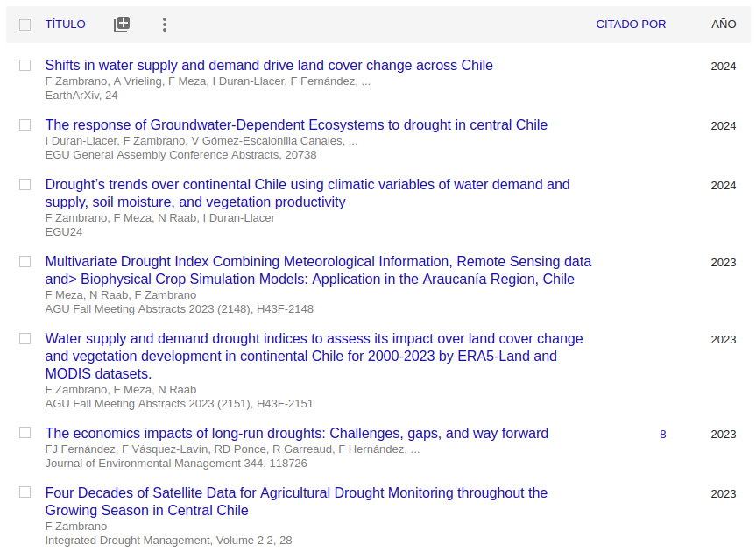The image size is (756, 552).
Task: Tick checkbox for Four Decades of Satellite Data
Action: [25, 493]
